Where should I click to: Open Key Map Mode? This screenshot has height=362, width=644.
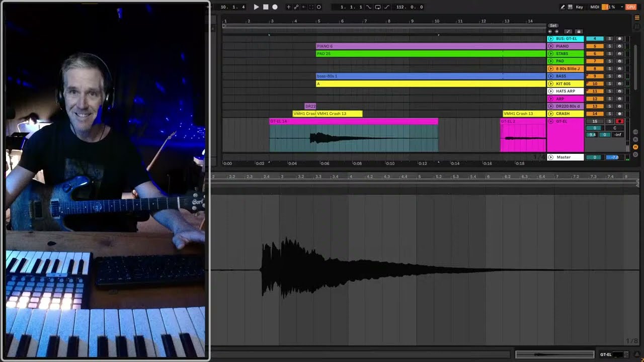pos(580,7)
